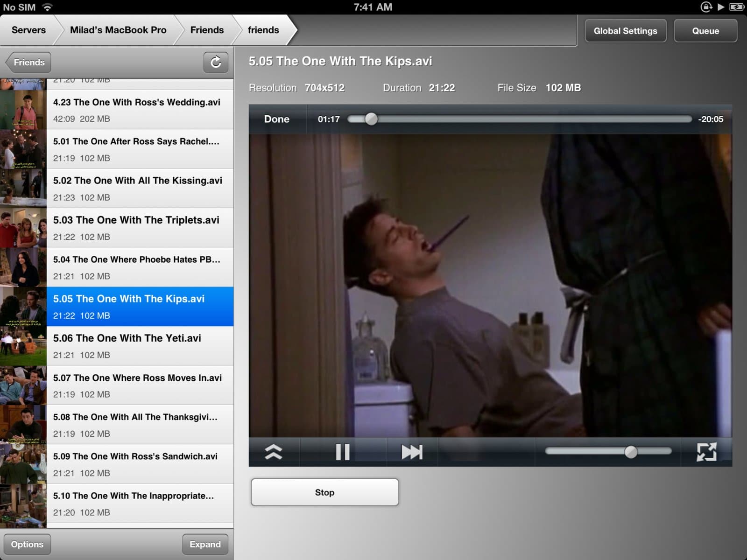The image size is (747, 560).
Task: Open the Queue
Action: [705, 31]
